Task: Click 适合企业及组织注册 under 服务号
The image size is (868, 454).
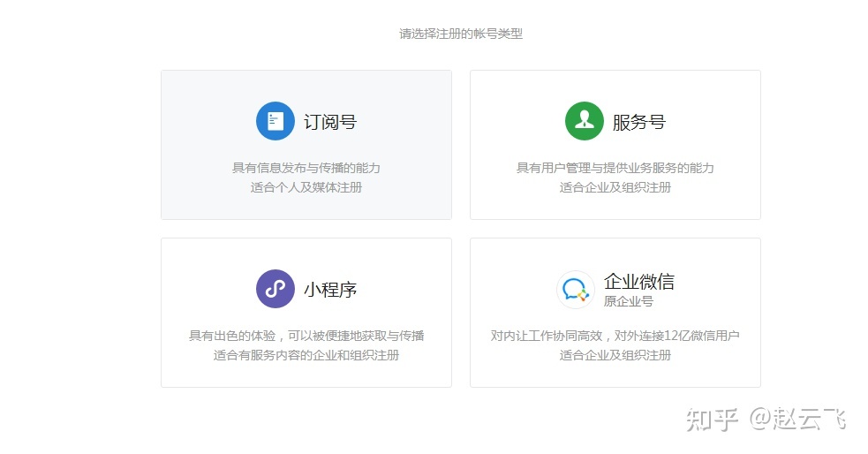Action: coord(615,187)
